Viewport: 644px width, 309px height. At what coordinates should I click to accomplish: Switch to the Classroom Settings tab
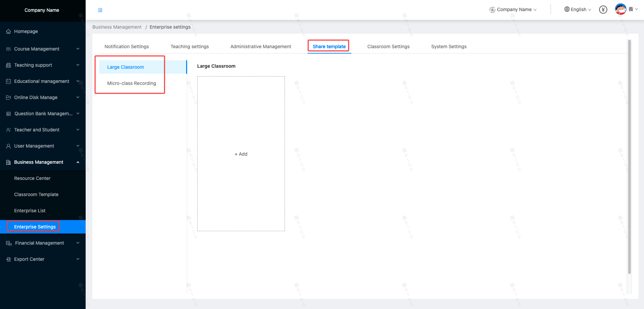tap(388, 47)
